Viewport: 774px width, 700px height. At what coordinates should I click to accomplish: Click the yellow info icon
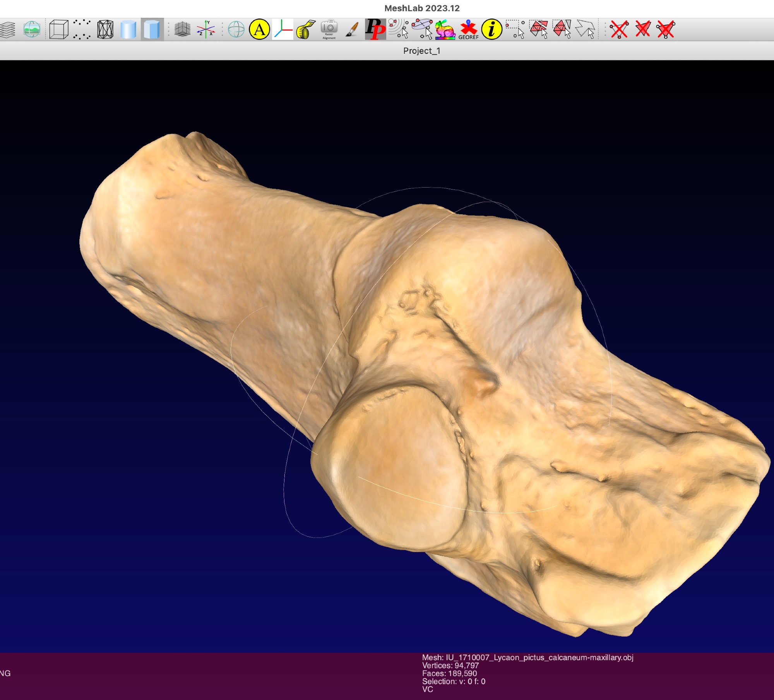tap(492, 29)
